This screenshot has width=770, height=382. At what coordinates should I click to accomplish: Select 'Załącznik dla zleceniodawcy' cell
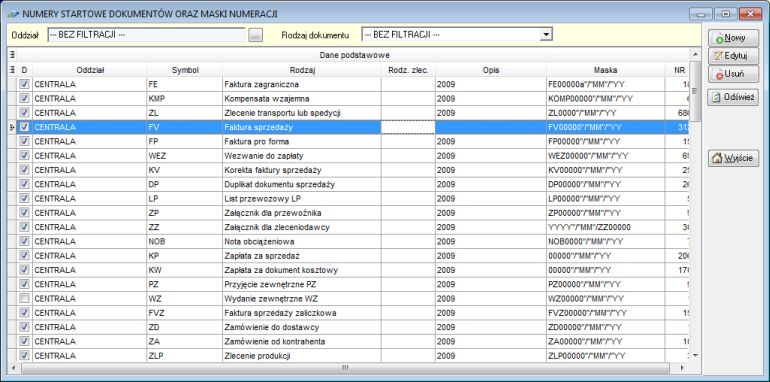point(302,227)
